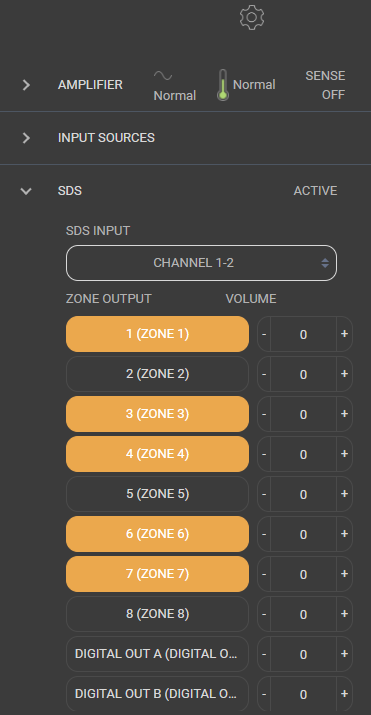The image size is (371, 715).
Task: Decrease Zone 2 volume with minus
Action: (x=264, y=374)
